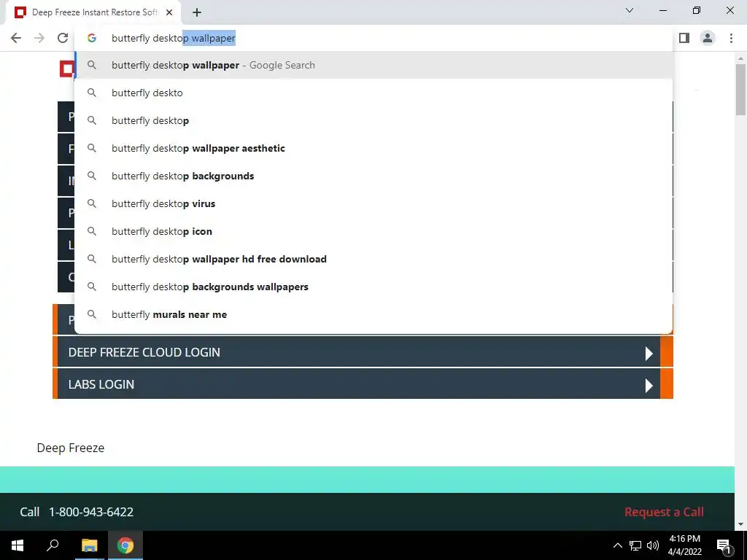Click scrollbar up arrow
The image size is (747, 560).
point(740,58)
